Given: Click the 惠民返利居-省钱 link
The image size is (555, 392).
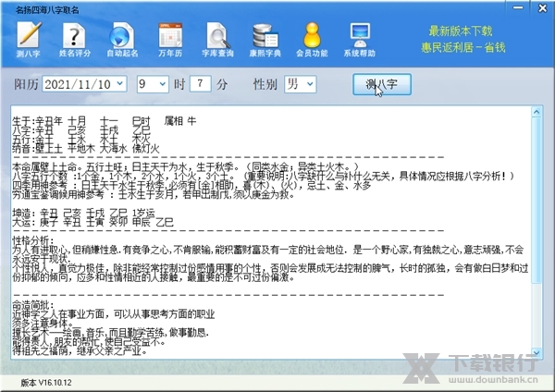Looking at the screenshot, I should click(463, 47).
